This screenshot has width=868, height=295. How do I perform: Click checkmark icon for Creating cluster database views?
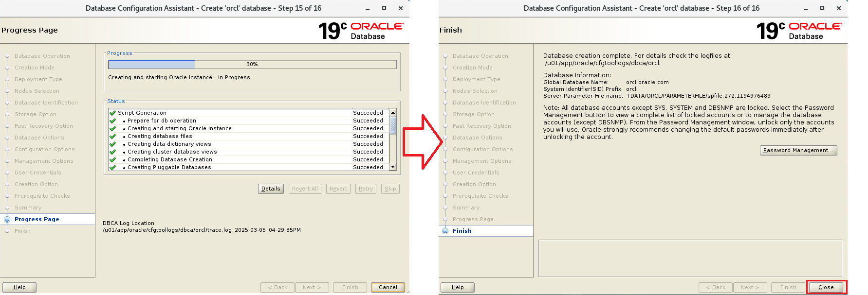113,152
